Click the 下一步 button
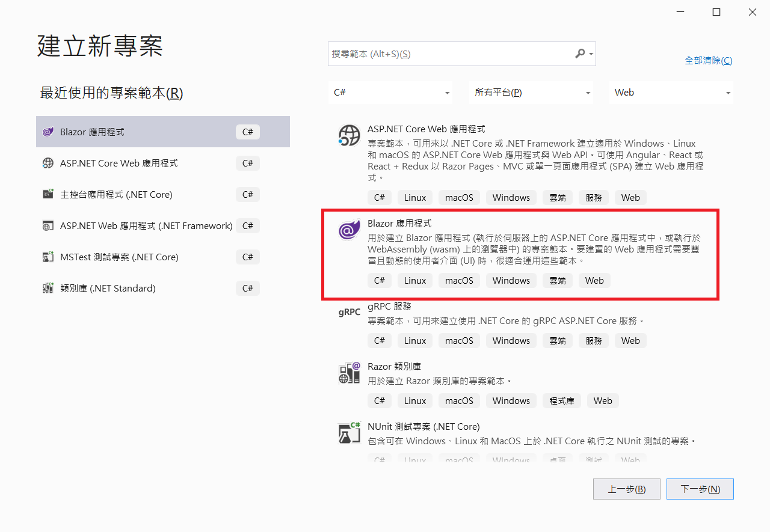770x532 pixels. (x=700, y=489)
